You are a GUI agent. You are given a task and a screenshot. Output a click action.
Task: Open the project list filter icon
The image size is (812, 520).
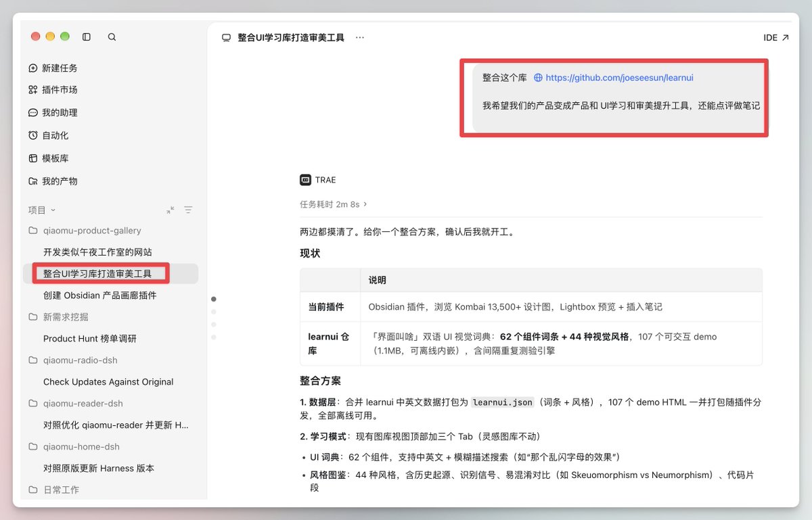coord(189,210)
